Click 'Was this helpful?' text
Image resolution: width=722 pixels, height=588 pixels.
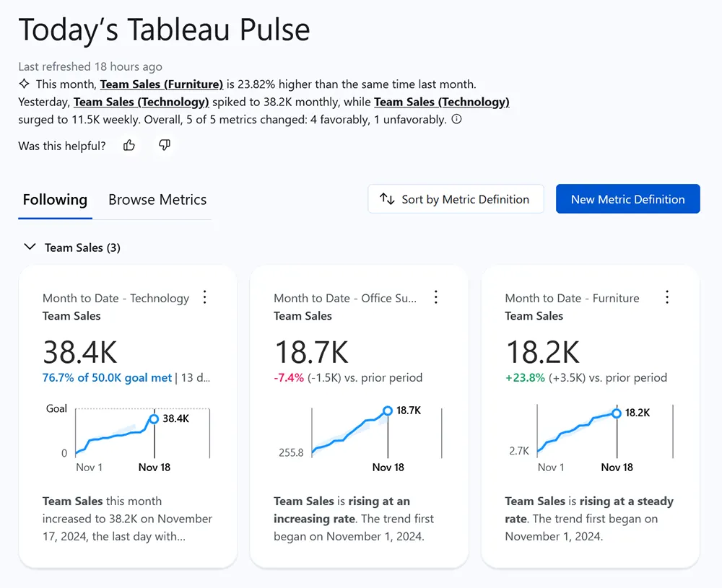pos(61,146)
